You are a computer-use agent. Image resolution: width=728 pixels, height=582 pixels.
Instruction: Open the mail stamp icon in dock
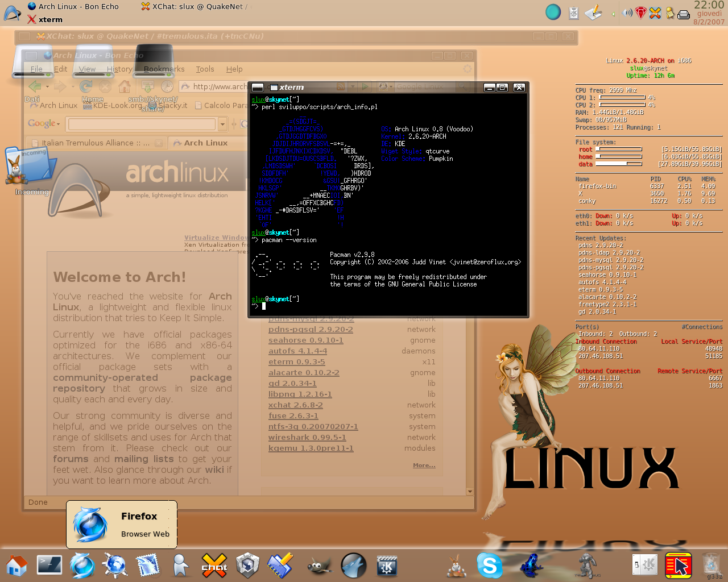coord(148,566)
